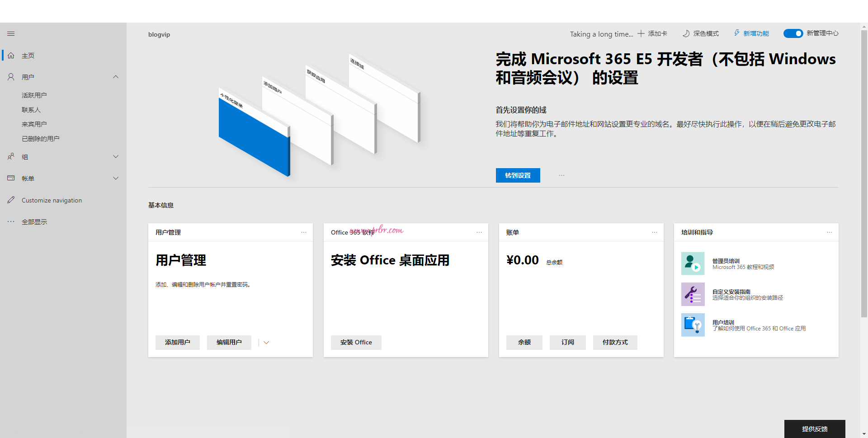The image size is (868, 438).
Task: Click the 转到设置 button
Action: (518, 175)
